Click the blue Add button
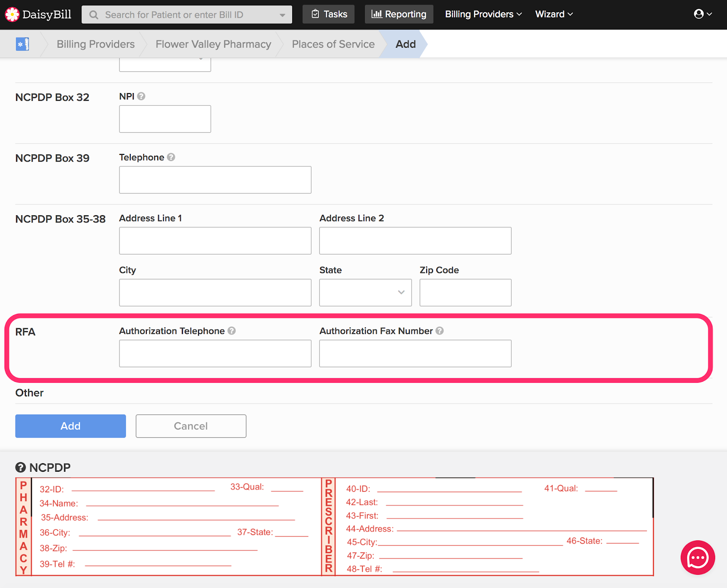727x588 pixels. pos(70,426)
